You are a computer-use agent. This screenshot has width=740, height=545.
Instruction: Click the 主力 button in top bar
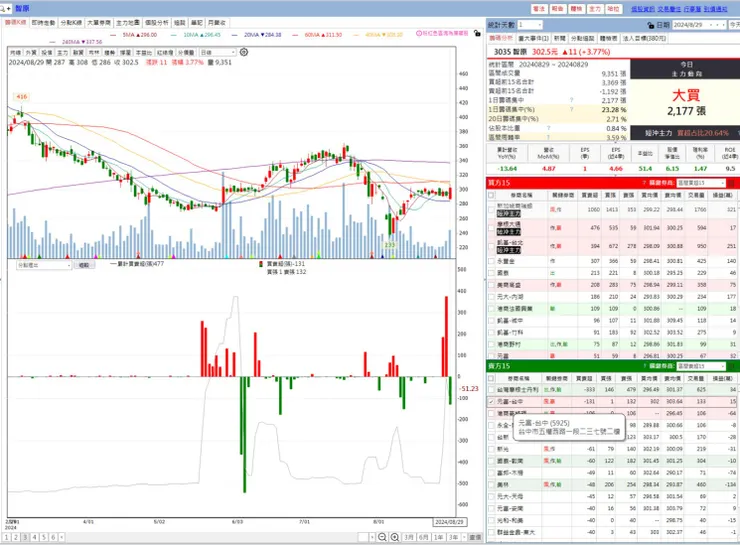(595, 9)
